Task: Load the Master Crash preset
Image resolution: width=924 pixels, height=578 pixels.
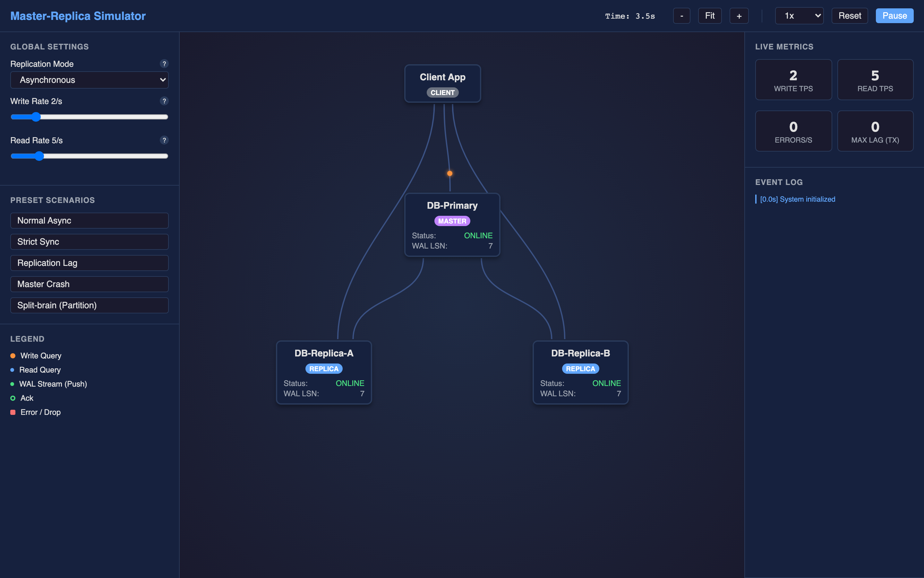Action: pos(89,284)
